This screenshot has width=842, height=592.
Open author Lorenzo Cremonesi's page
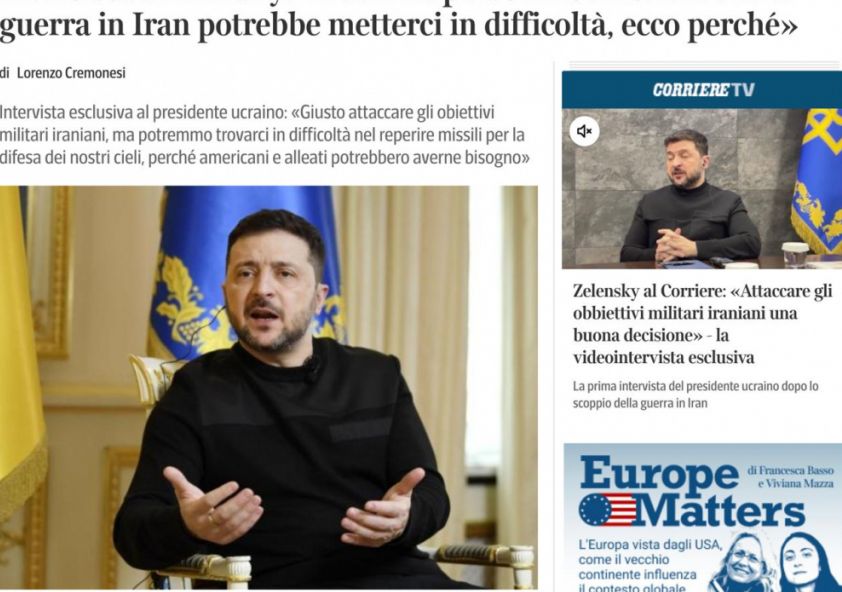pos(71,73)
